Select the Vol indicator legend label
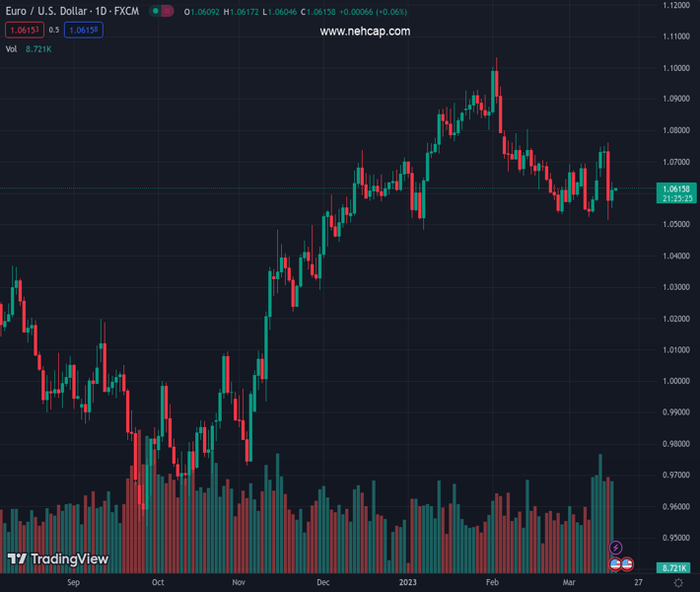 pos(12,48)
